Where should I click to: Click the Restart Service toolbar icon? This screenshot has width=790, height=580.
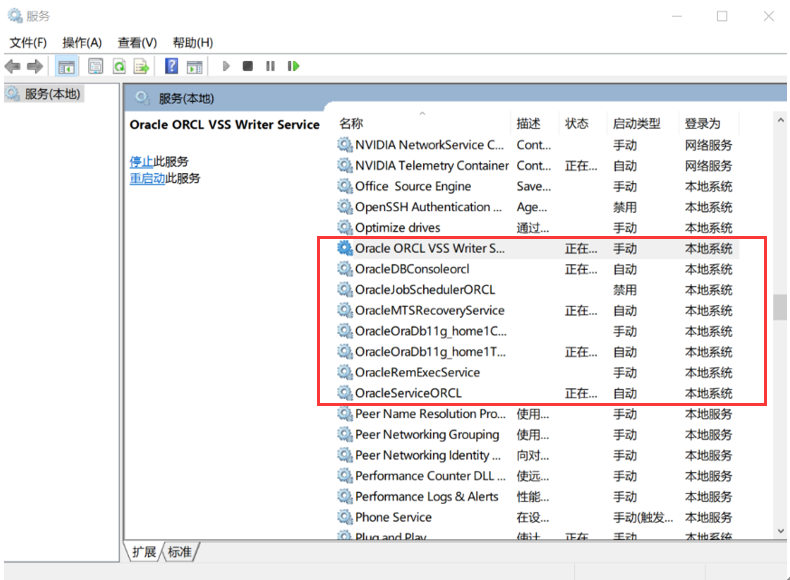pos(293,66)
